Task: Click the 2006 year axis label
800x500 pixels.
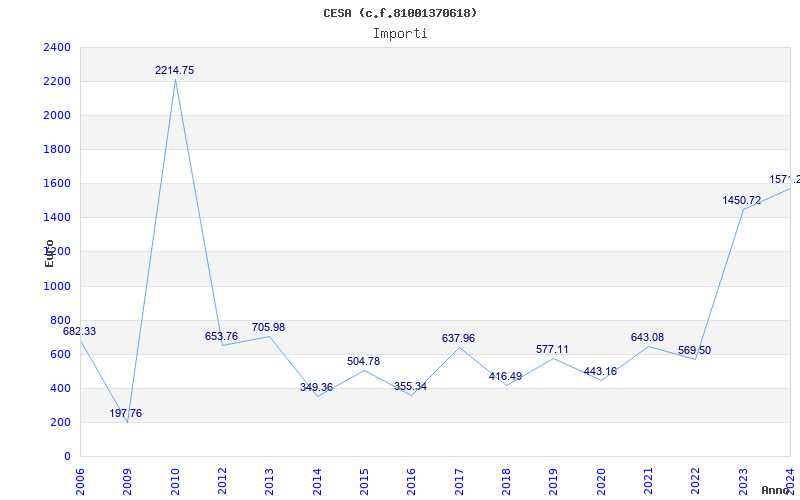Action: 80,482
